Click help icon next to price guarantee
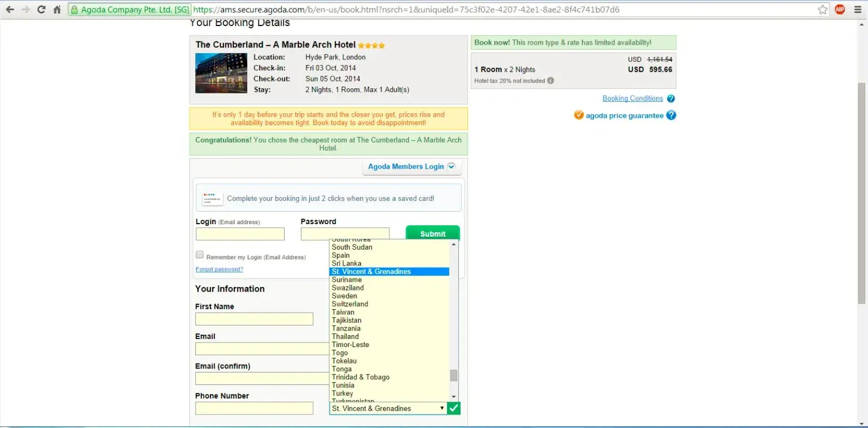868x428 pixels. [671, 115]
